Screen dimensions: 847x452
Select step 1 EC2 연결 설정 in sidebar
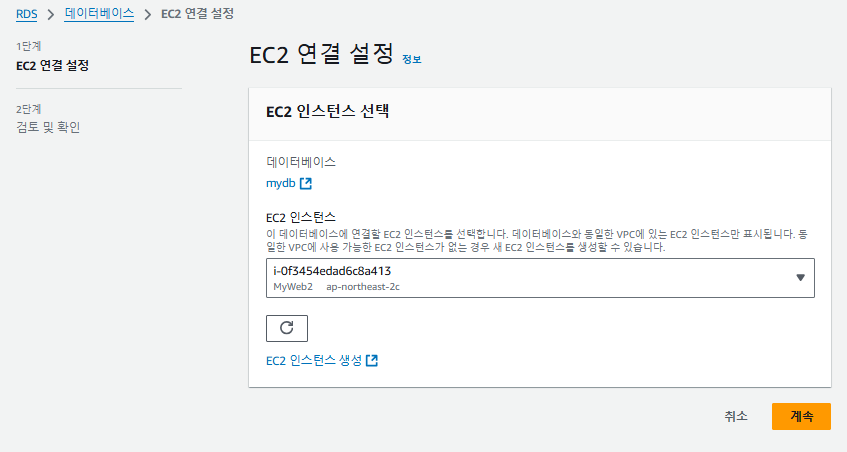tap(52, 66)
